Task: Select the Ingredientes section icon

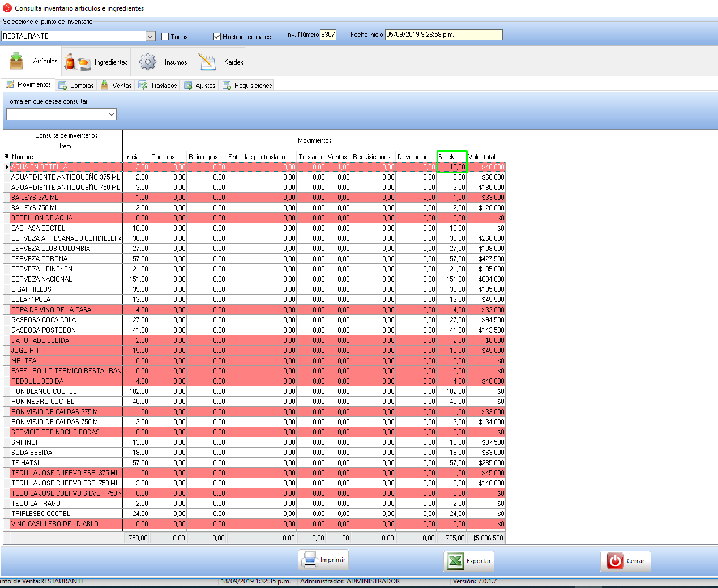Action: coord(78,62)
